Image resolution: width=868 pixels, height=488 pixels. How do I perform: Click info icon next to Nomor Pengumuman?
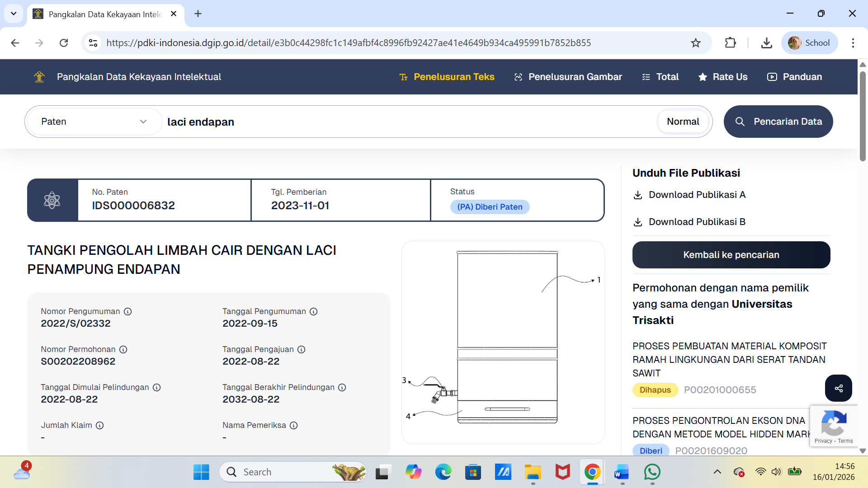128,311
